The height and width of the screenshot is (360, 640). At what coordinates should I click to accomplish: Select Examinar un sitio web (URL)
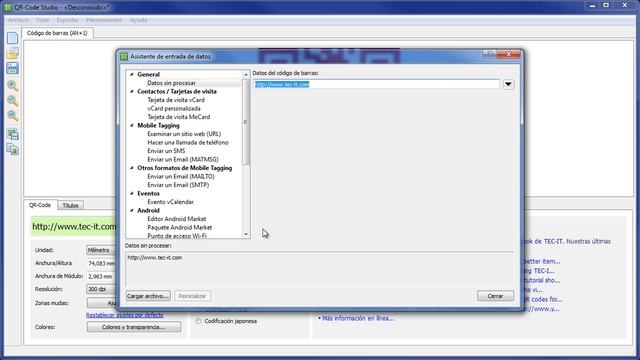point(184,134)
